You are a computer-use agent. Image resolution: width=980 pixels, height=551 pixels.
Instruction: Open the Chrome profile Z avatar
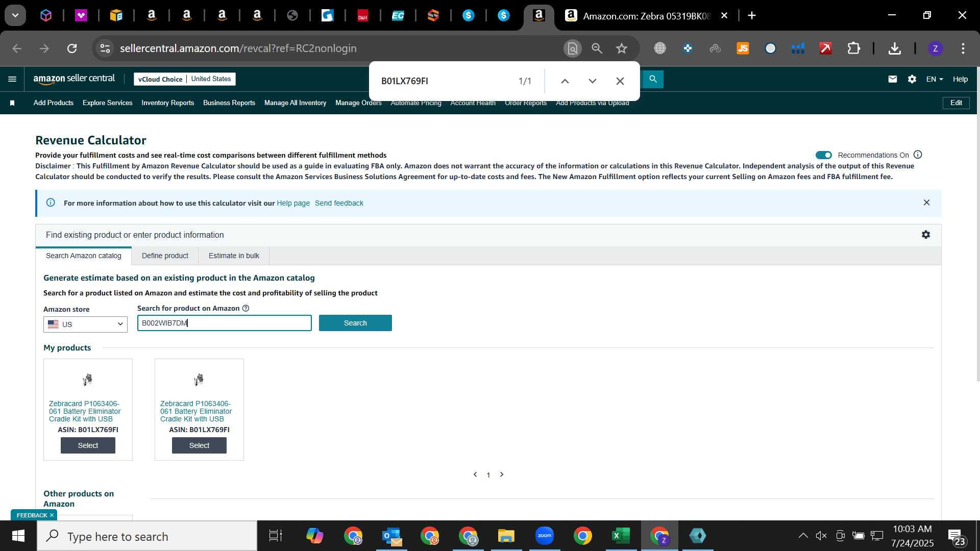coord(935,48)
